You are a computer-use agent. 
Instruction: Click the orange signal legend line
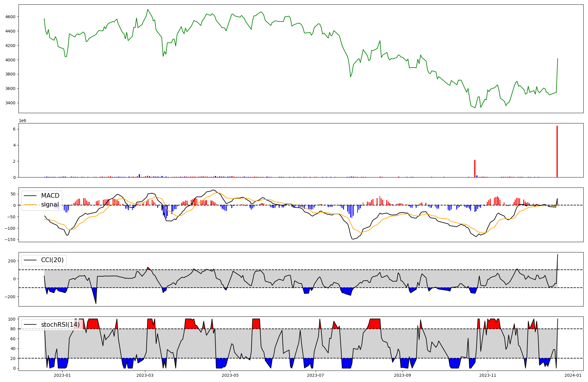[30, 205]
